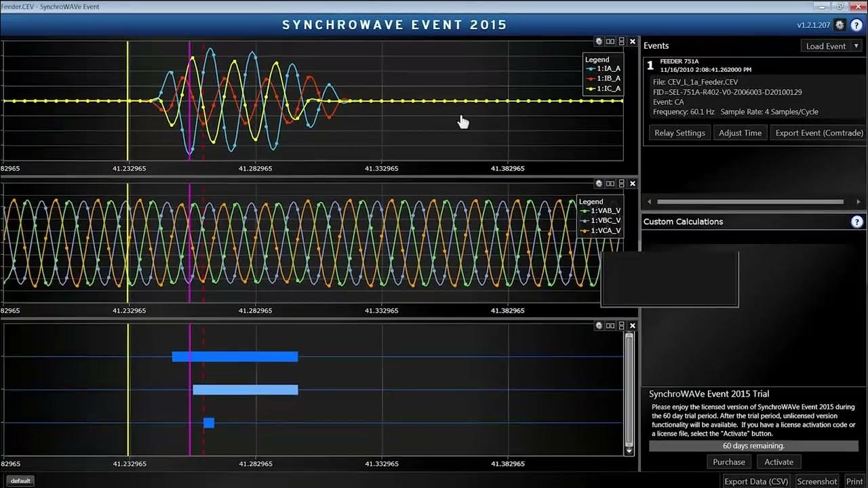This screenshot has width=868, height=488.
Task: Split current chart panel side by side
Action: click(x=610, y=41)
